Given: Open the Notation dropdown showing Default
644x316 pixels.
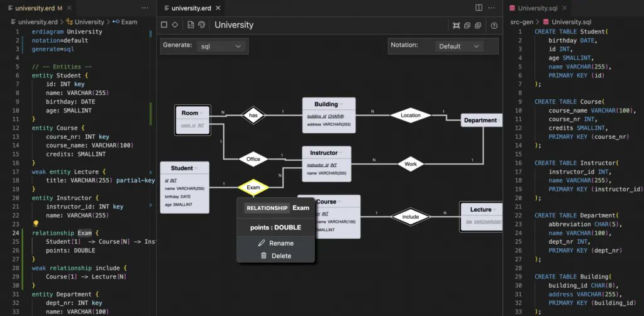Looking at the screenshot, I should (458, 46).
